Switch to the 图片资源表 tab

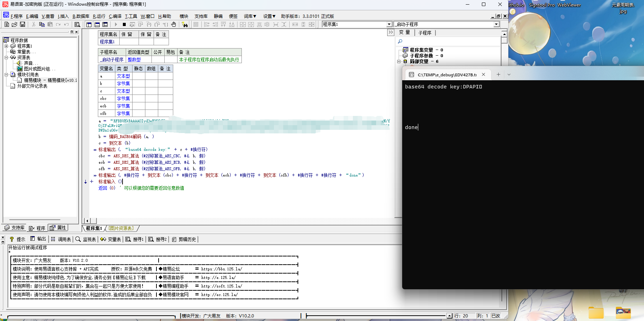tap(121, 228)
